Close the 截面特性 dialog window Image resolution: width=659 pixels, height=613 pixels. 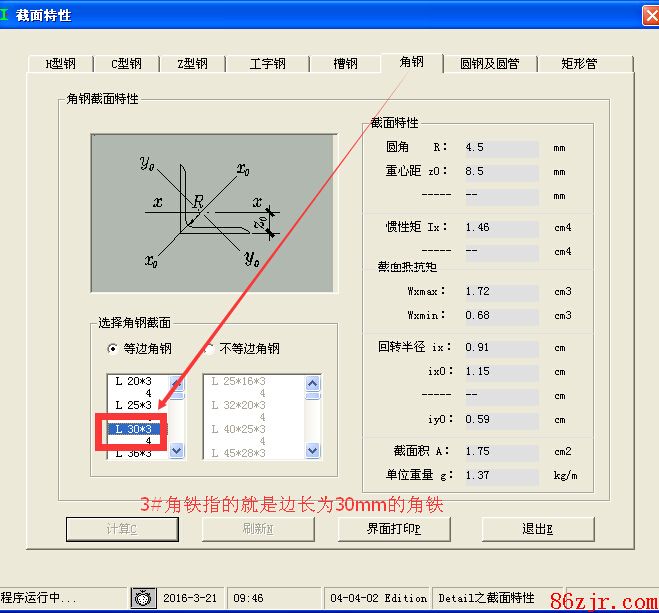(647, 15)
